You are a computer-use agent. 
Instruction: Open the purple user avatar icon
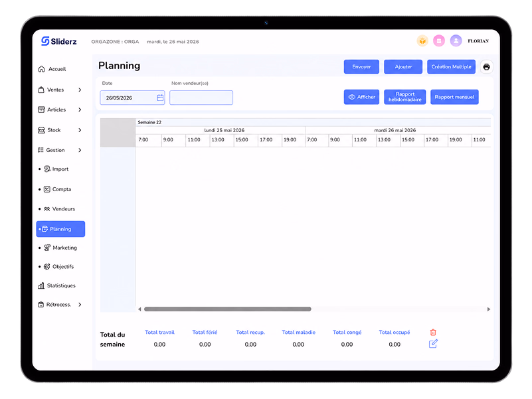point(456,41)
